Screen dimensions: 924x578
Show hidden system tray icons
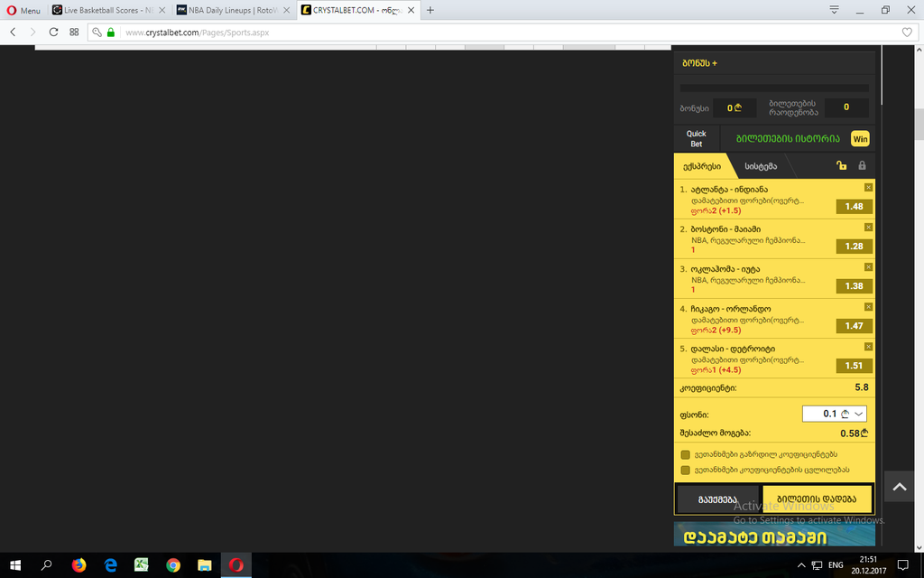(x=801, y=565)
